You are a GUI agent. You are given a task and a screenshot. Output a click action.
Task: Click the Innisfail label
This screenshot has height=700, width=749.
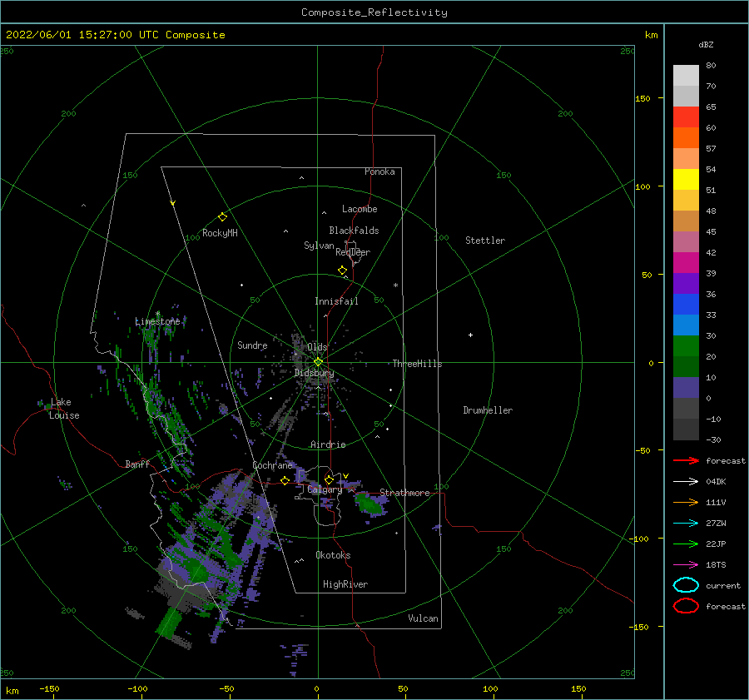click(x=336, y=301)
